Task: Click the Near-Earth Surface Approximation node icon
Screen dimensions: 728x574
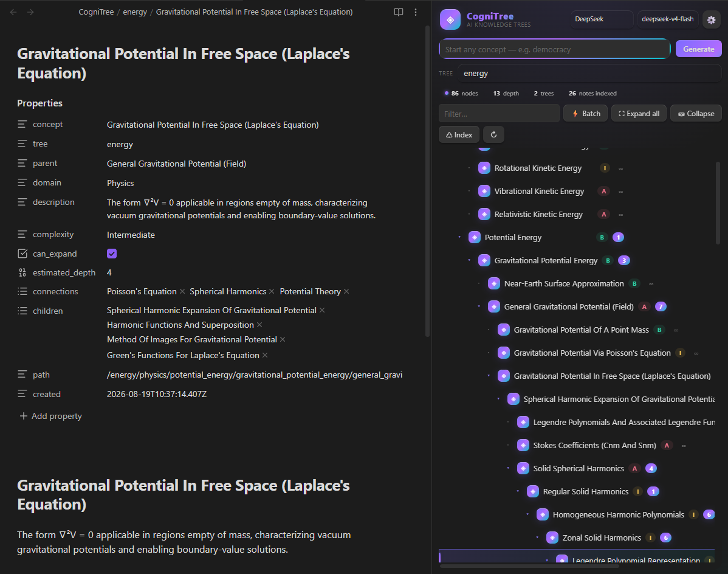Action: click(494, 284)
